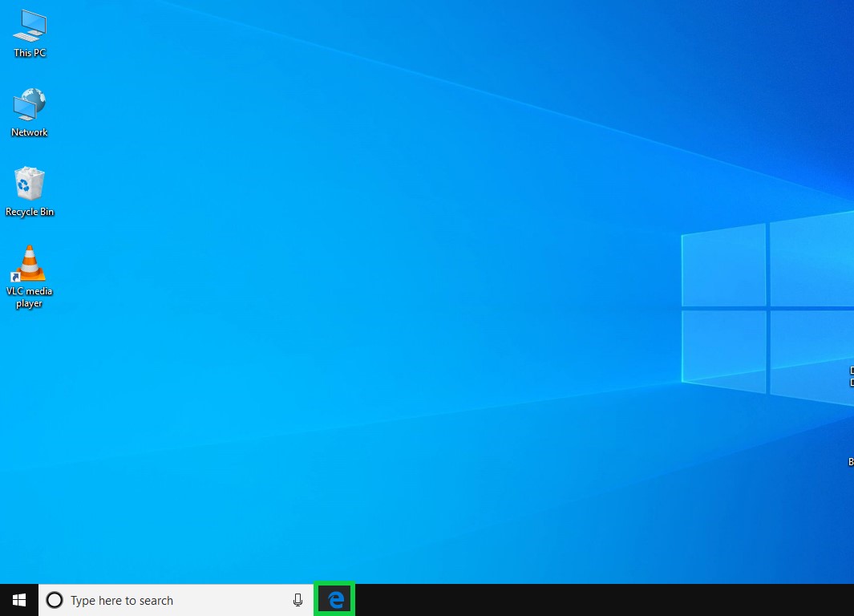
Task: Click the 'Network' text label
Action: click(30, 132)
